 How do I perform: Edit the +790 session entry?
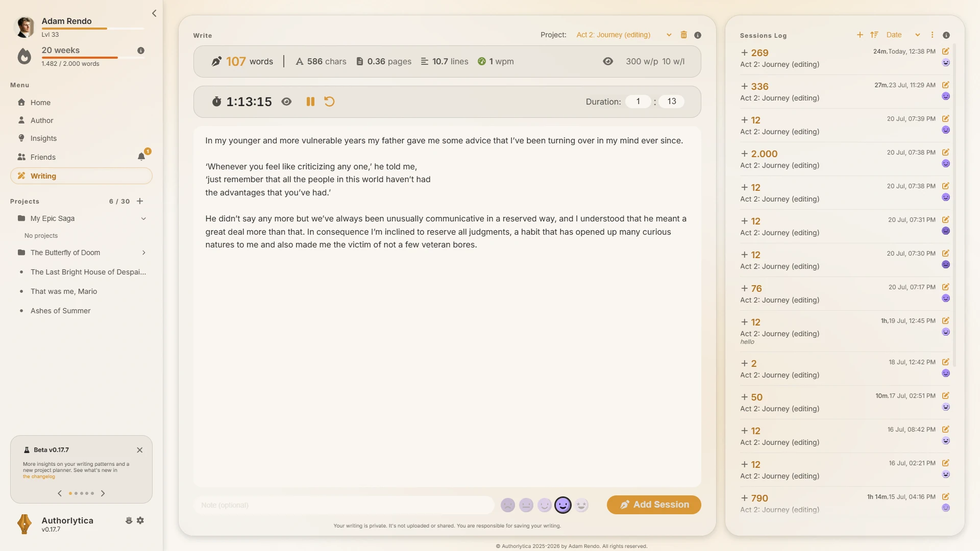pos(945,496)
